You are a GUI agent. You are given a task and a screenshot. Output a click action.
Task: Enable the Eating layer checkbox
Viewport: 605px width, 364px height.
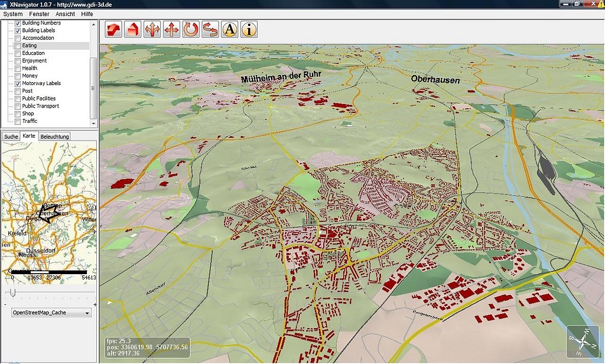19,45
